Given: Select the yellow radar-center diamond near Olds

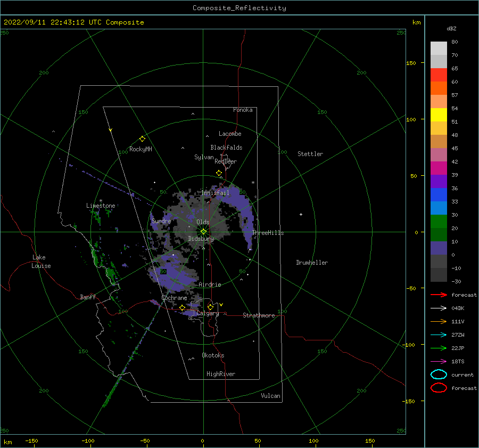Looking at the screenshot, I should [x=203, y=232].
